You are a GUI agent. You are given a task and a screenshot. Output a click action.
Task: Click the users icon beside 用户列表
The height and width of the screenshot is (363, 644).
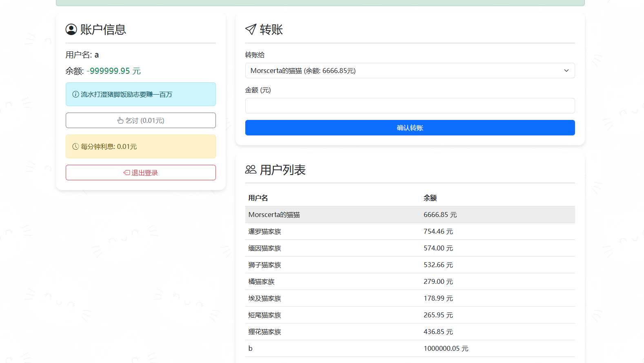point(251,169)
